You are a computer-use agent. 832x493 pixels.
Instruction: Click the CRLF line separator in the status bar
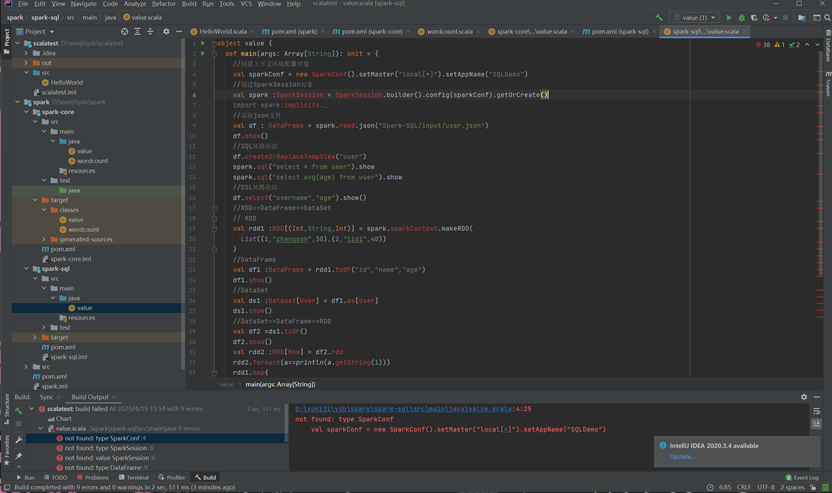click(743, 487)
